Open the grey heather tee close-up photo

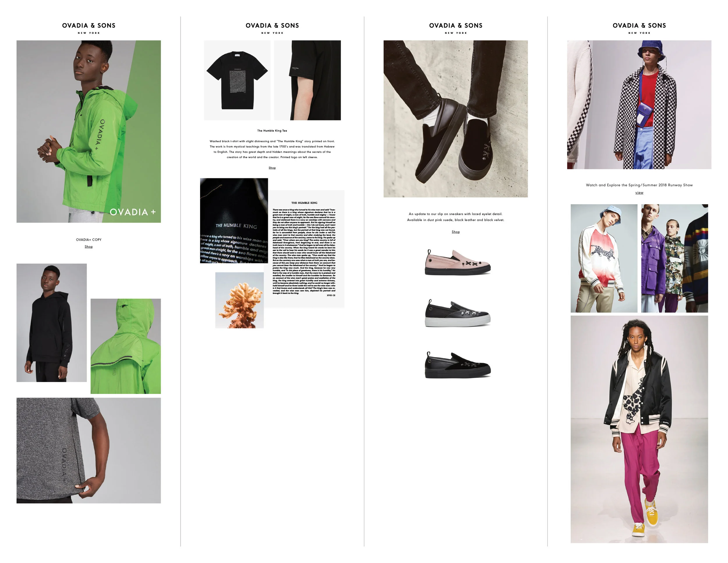click(89, 450)
